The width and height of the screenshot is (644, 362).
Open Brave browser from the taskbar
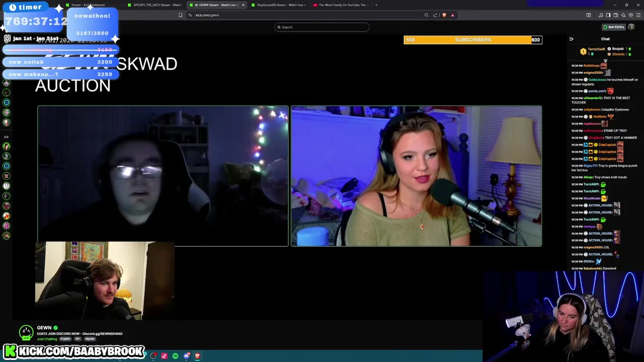click(197, 356)
